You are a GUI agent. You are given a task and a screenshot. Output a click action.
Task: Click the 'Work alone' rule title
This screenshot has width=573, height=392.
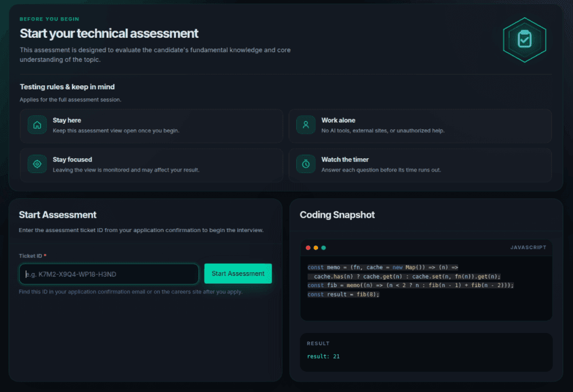coord(338,120)
